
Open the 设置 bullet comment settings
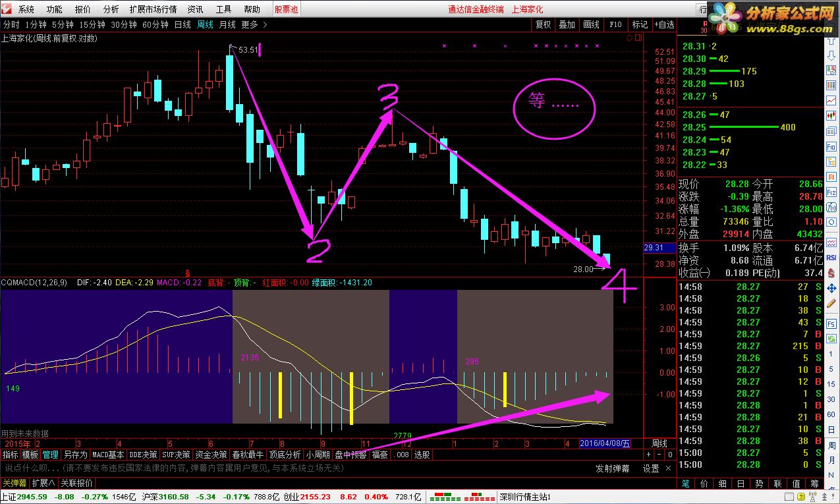[x=651, y=468]
